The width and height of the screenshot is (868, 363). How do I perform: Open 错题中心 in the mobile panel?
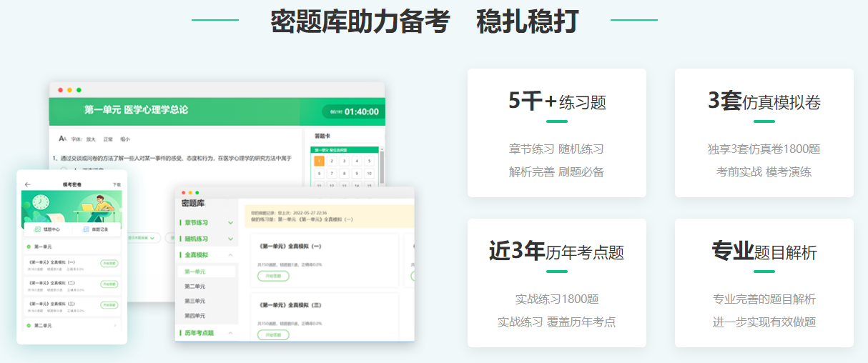[47, 229]
